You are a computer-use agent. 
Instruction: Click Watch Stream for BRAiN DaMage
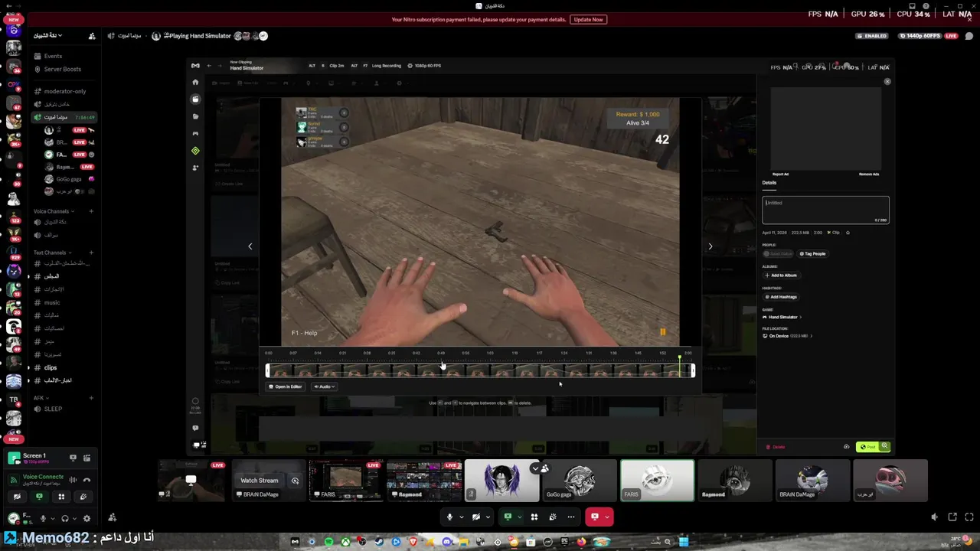[x=260, y=481]
